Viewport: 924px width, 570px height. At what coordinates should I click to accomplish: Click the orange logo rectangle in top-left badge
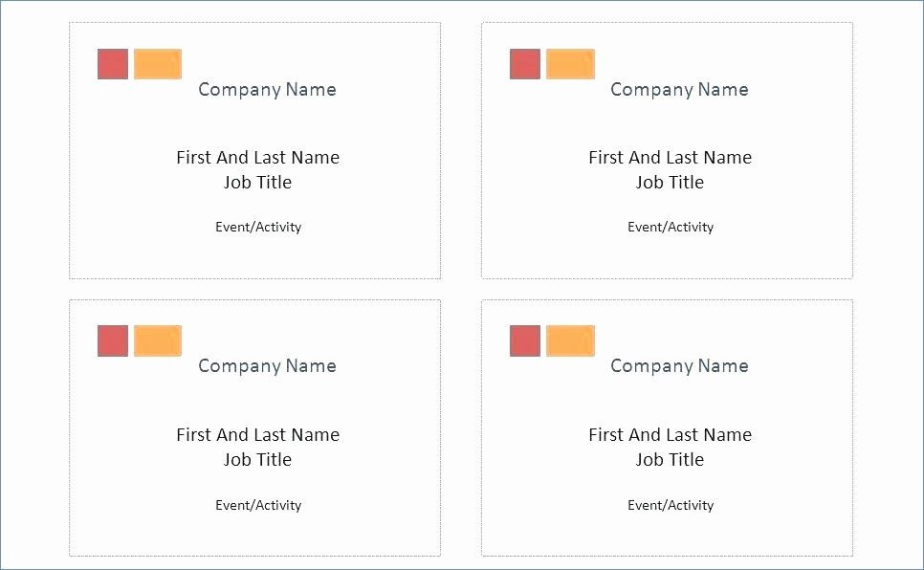[x=157, y=64]
